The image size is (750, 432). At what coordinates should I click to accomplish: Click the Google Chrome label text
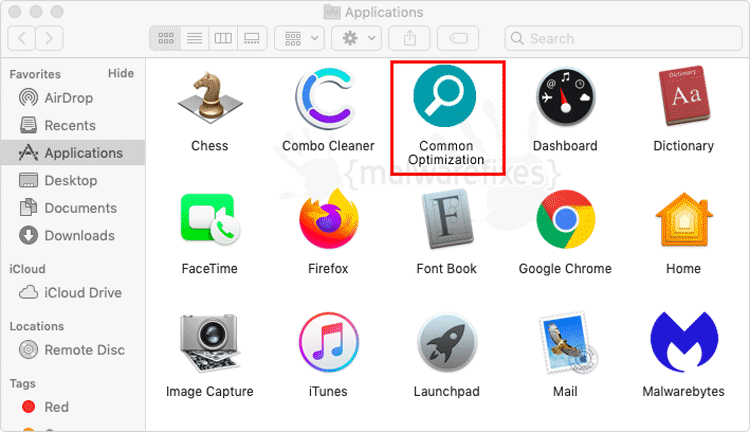[x=565, y=269]
